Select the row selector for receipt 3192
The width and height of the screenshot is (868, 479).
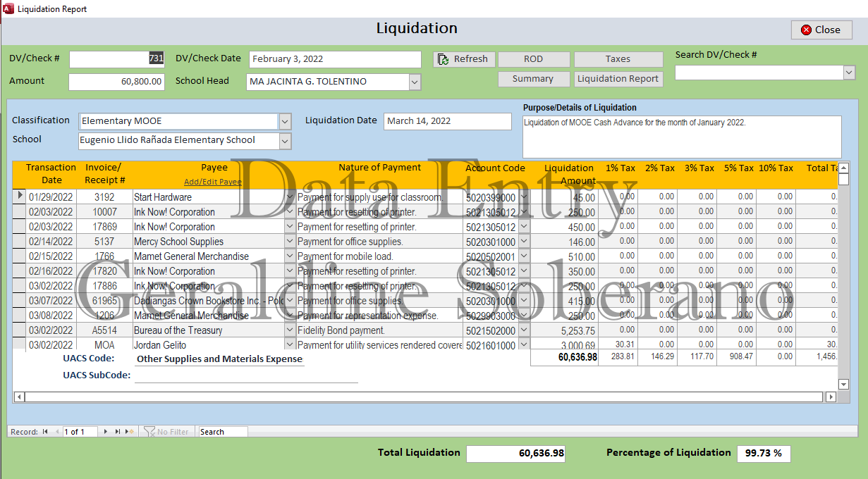(x=19, y=197)
